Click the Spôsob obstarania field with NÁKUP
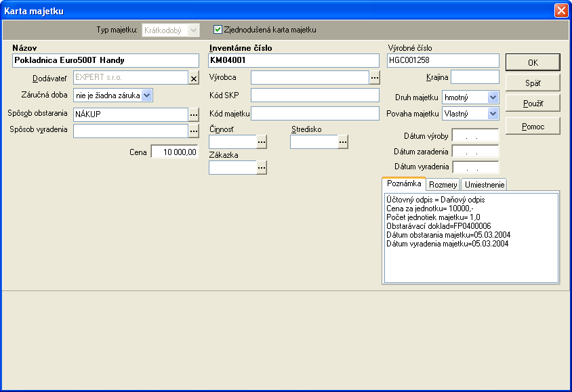Image resolution: width=572 pixels, height=392 pixels. pos(131,115)
